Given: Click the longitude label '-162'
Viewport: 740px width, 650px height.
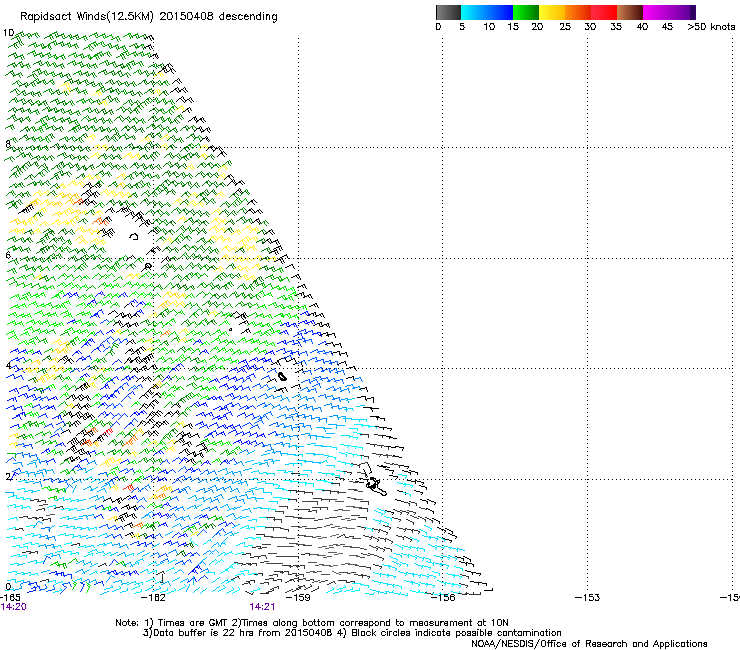Looking at the screenshot, I should (153, 597).
